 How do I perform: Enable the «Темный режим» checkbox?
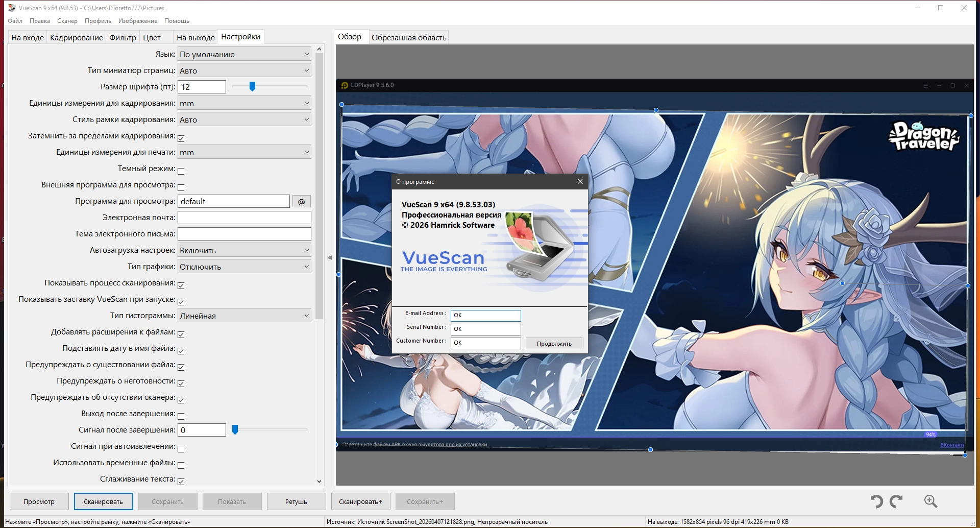(181, 171)
